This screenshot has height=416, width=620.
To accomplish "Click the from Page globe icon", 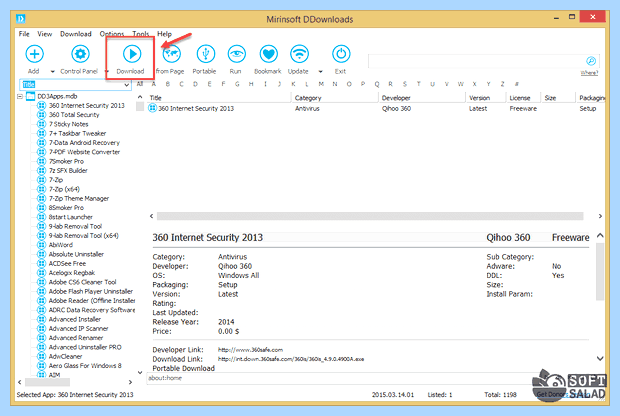I will (172, 54).
